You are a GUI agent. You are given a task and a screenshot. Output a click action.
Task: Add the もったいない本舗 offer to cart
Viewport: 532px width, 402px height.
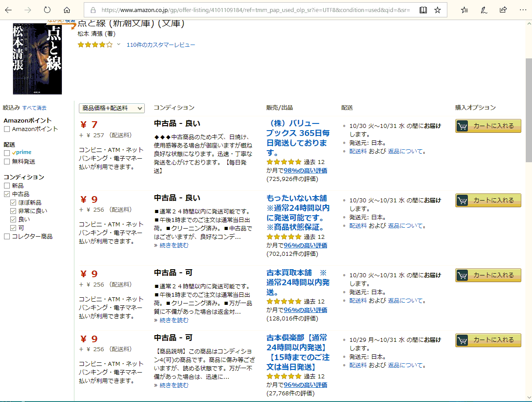[488, 201]
